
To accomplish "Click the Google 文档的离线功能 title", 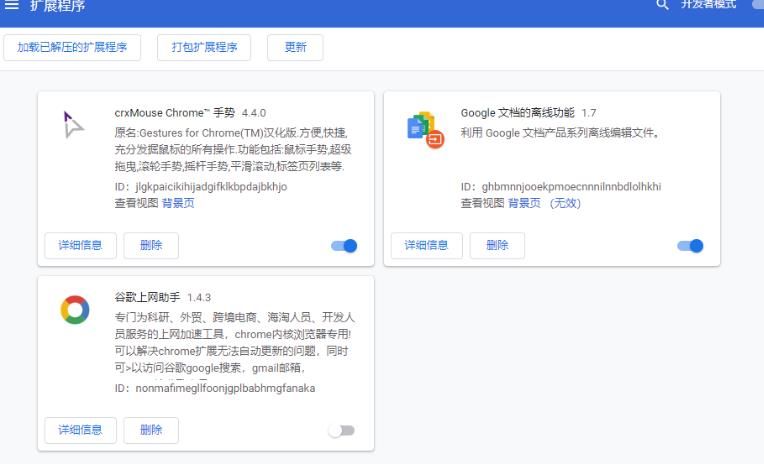I will click(517, 113).
